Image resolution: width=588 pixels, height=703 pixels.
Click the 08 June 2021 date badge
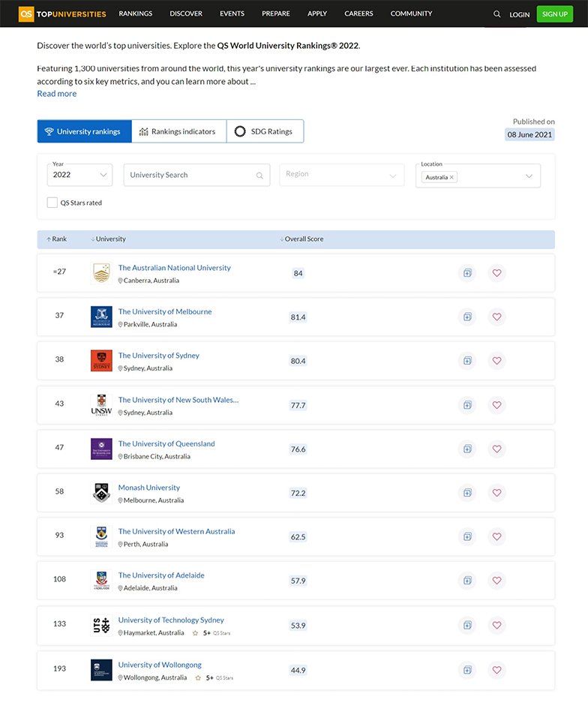tap(529, 134)
